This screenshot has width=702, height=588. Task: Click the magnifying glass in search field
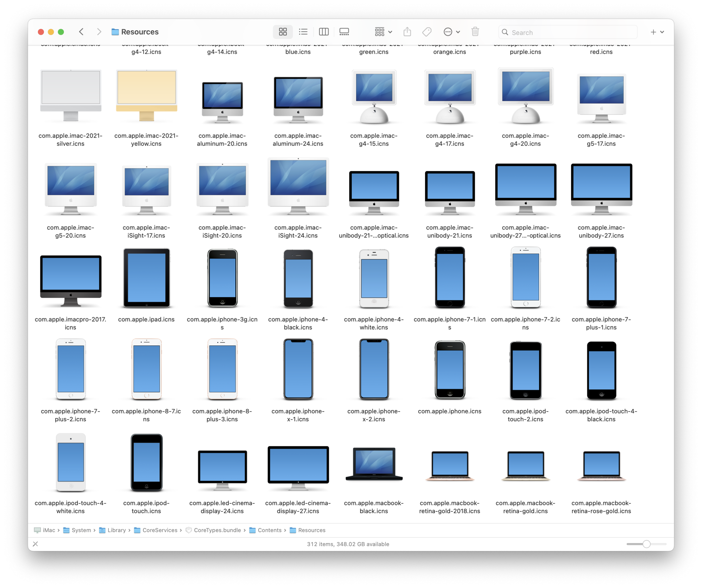[x=505, y=32]
